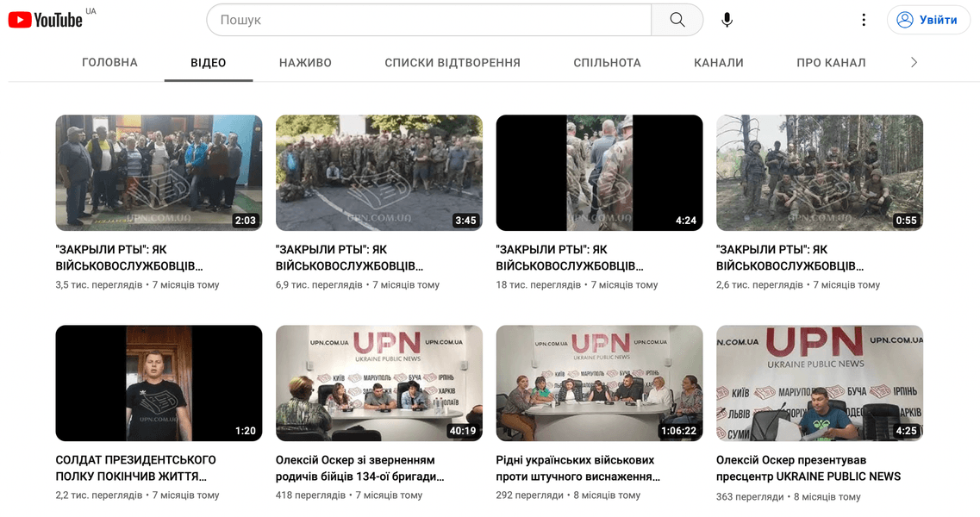
Task: Open the НАЖИВО tab
Action: click(x=305, y=63)
